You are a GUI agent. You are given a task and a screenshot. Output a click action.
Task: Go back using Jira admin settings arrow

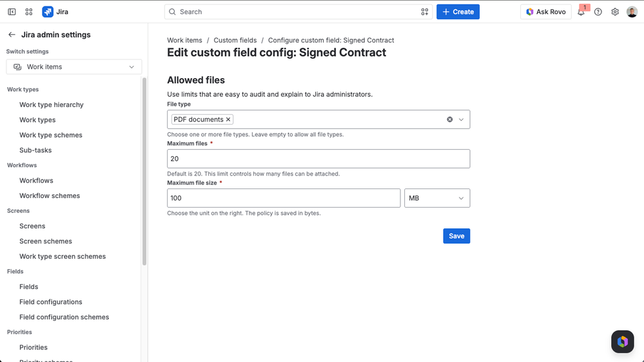12,35
